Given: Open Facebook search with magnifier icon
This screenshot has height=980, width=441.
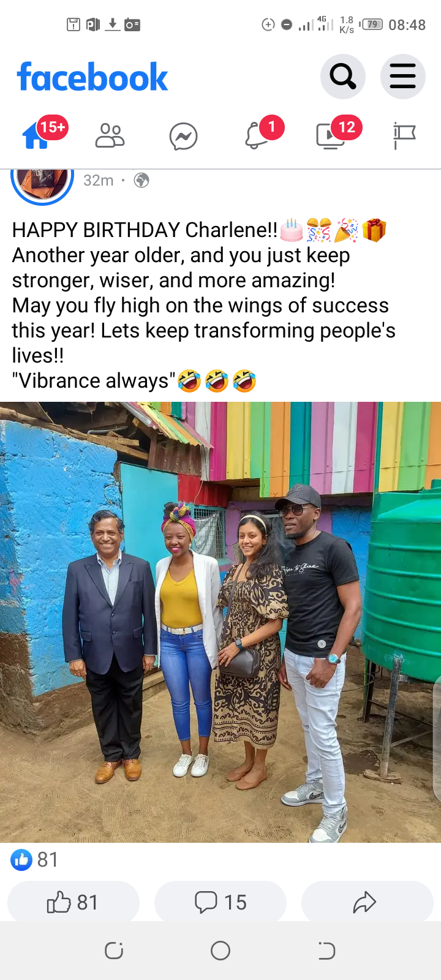Looking at the screenshot, I should [343, 77].
